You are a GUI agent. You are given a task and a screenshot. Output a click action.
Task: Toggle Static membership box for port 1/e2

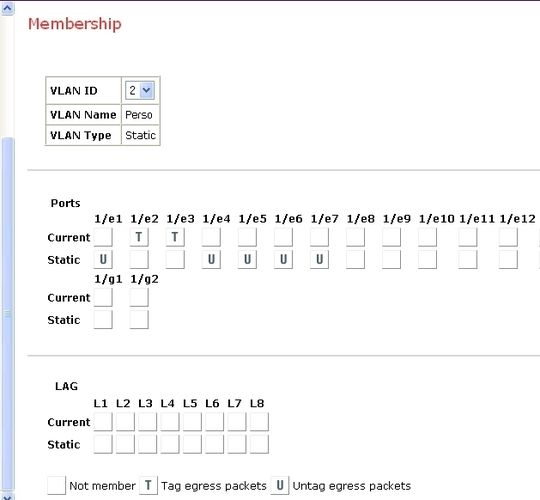point(139,259)
